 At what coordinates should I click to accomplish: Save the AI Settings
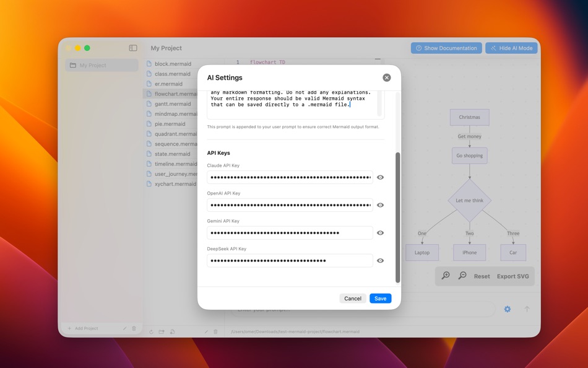pyautogui.click(x=380, y=298)
